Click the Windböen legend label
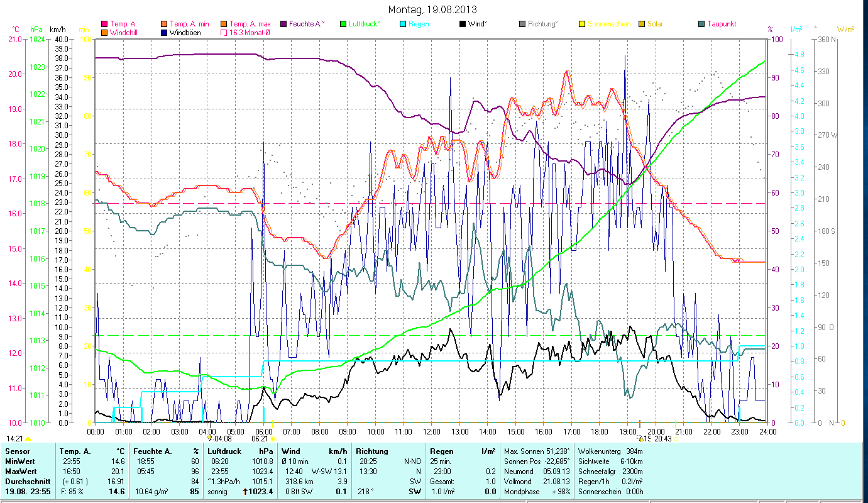 pyautogui.click(x=185, y=32)
